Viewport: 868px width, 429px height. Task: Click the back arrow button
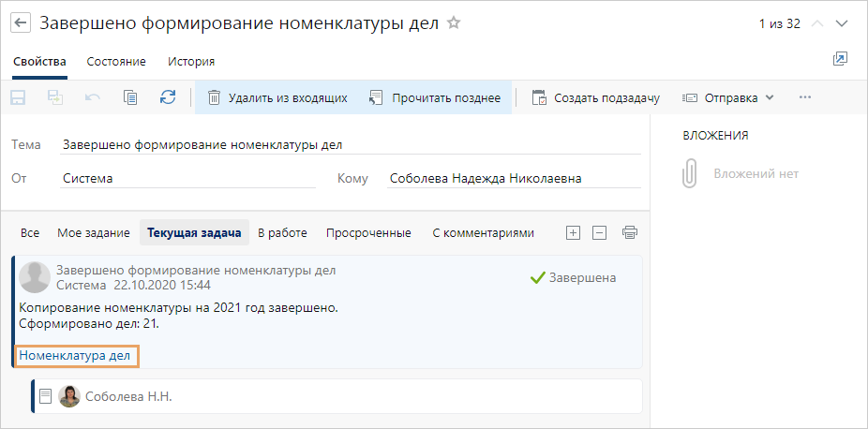tap(21, 23)
